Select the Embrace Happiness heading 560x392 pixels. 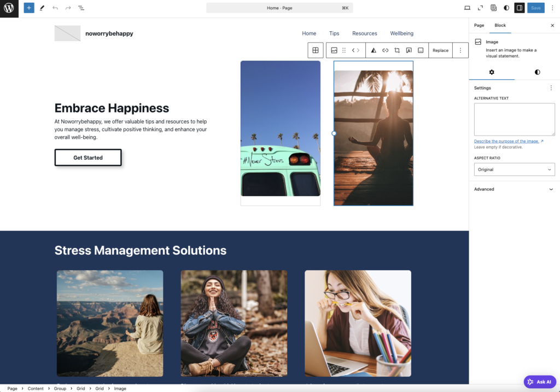point(112,108)
